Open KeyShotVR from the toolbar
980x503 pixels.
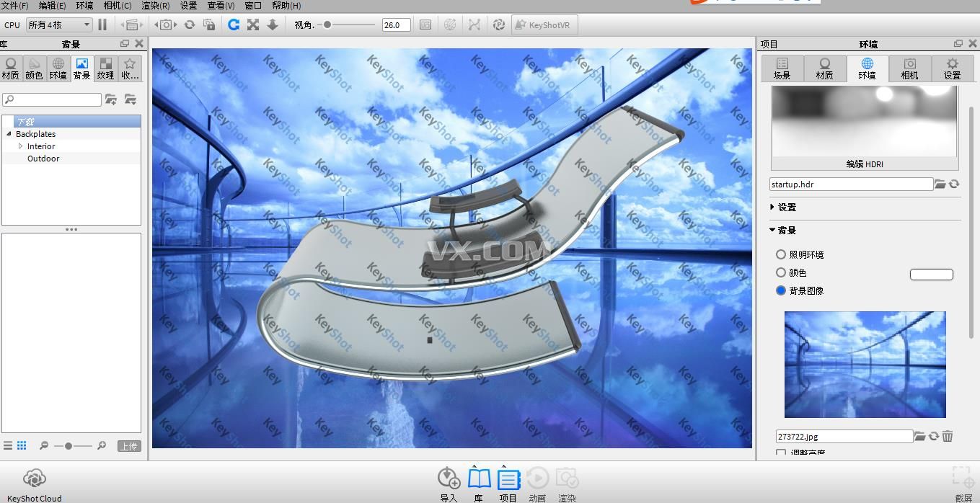tap(544, 25)
